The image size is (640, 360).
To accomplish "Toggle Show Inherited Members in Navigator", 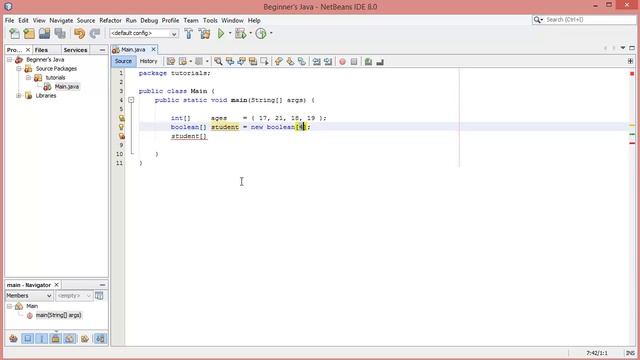I will 13,338.
